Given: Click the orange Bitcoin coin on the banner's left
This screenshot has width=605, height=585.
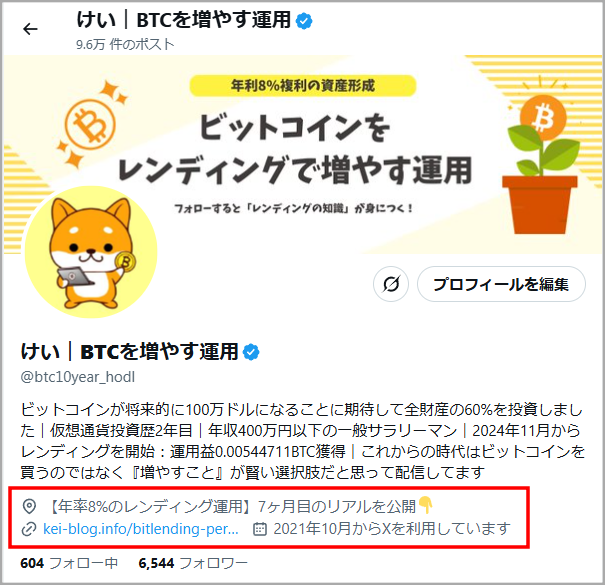Looking at the screenshot, I should click(x=90, y=125).
